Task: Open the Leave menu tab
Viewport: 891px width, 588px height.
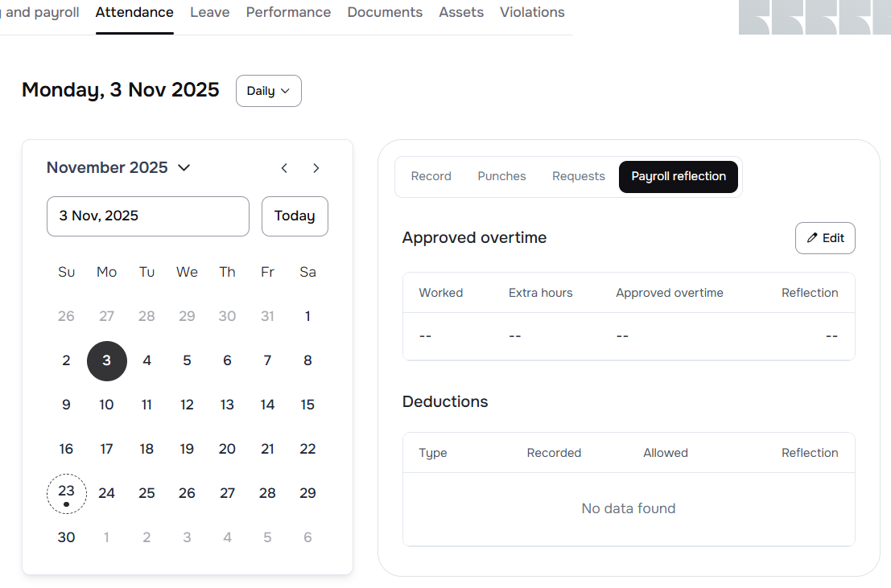Action: coord(209,12)
